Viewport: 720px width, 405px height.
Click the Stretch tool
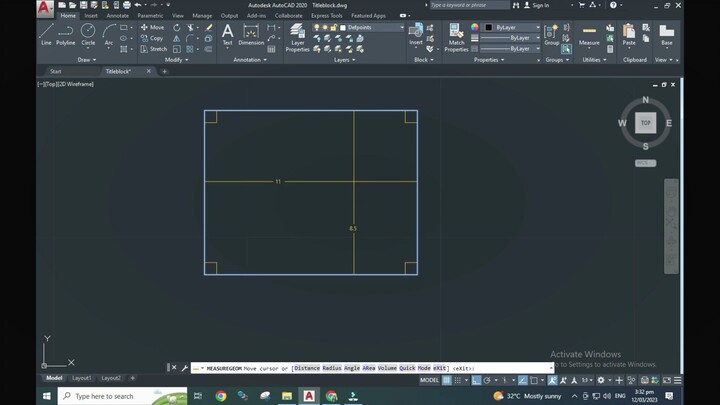154,49
